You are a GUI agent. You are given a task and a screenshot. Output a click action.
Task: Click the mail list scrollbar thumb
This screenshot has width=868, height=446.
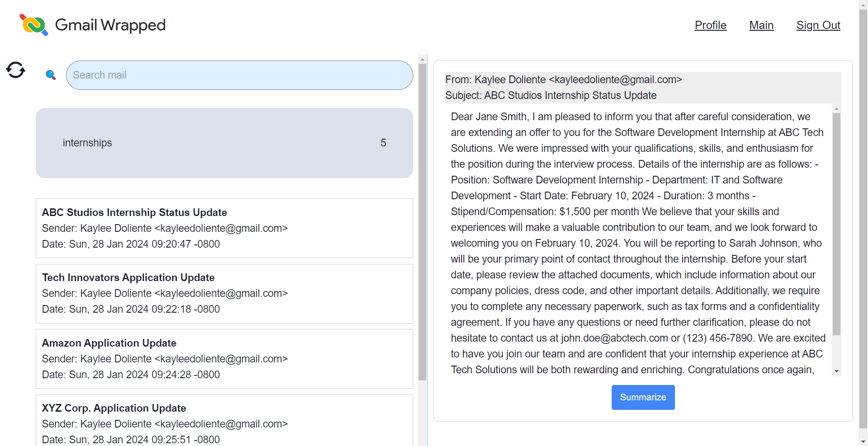click(x=423, y=221)
